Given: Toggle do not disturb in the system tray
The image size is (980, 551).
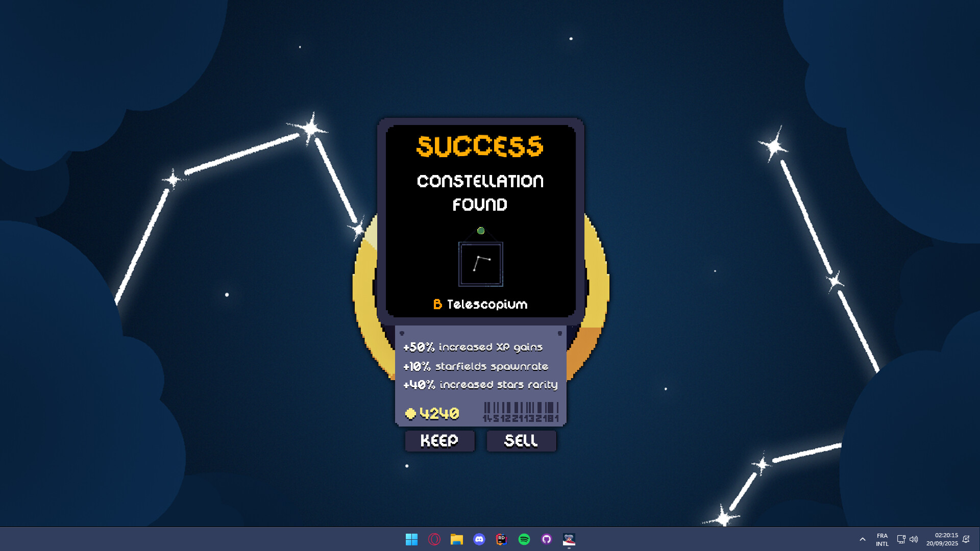Looking at the screenshot, I should [966, 539].
